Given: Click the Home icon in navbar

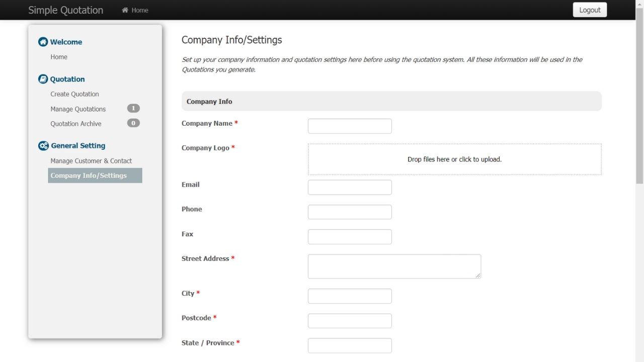Looking at the screenshot, I should click(x=125, y=10).
